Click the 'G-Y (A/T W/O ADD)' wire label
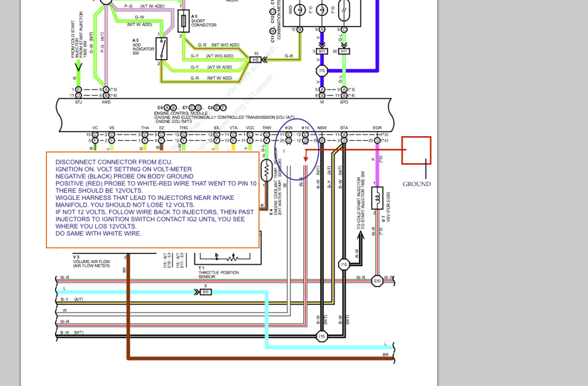This screenshot has width=588, height=386. pos(212,56)
